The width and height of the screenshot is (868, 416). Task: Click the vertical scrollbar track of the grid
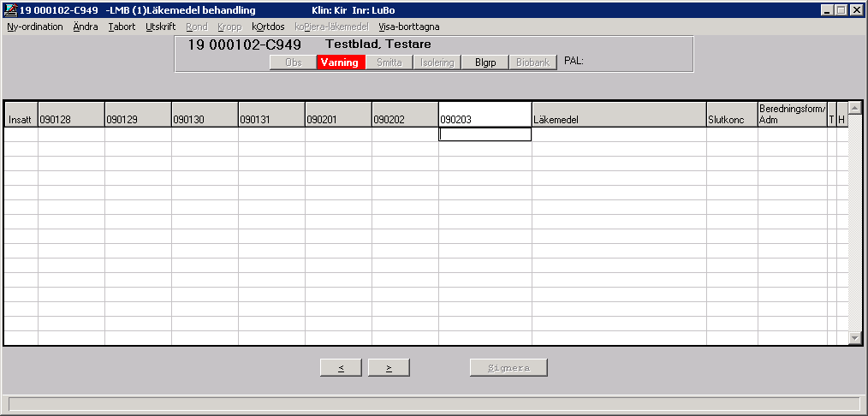coord(855,223)
